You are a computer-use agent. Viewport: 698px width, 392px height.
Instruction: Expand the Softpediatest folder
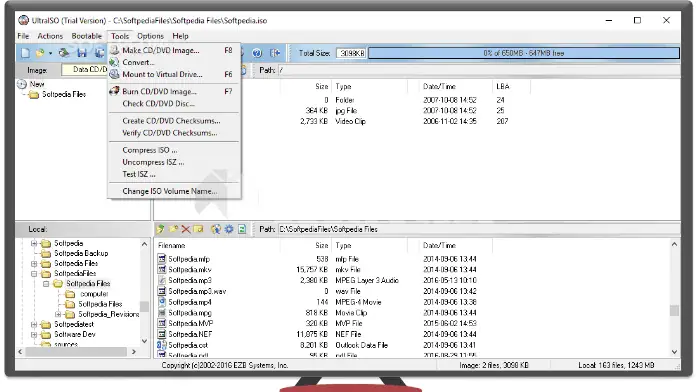click(x=34, y=324)
